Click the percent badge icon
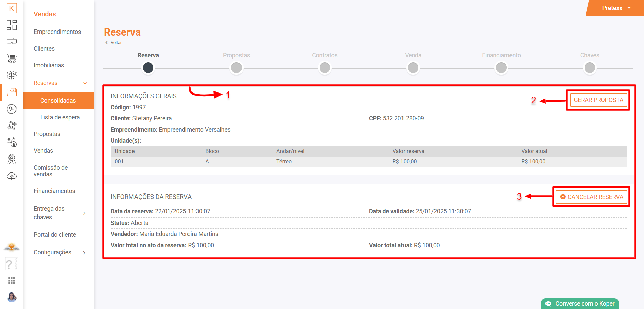 [x=12, y=109]
